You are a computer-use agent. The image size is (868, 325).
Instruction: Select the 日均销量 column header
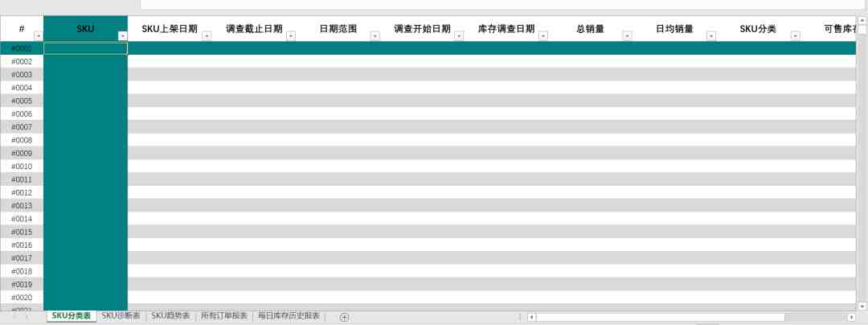point(674,29)
